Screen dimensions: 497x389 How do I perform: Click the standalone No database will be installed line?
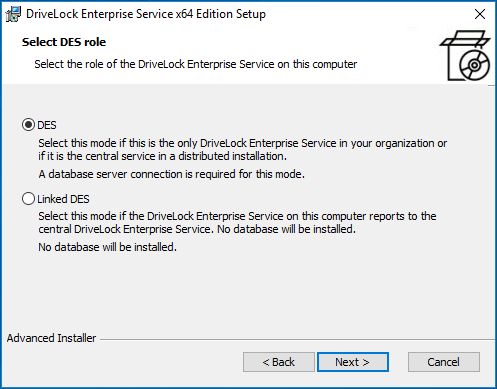click(x=107, y=247)
